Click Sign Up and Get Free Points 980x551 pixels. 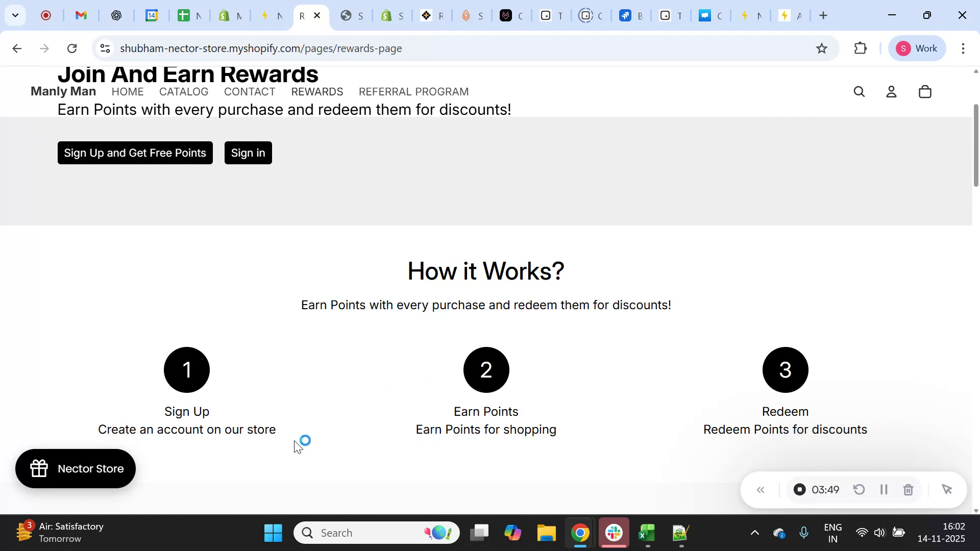pyautogui.click(x=135, y=153)
